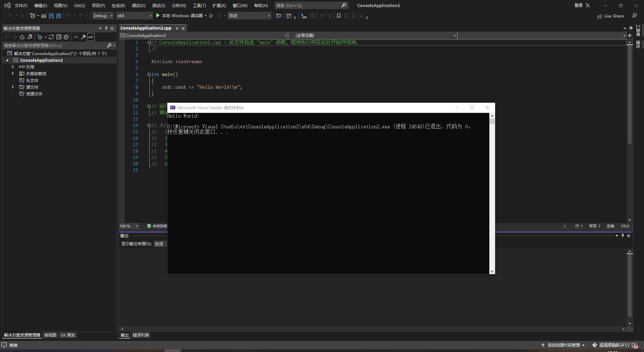The width and height of the screenshot is (644, 352).
Task: Click the Live Share button
Action: pos(610,16)
